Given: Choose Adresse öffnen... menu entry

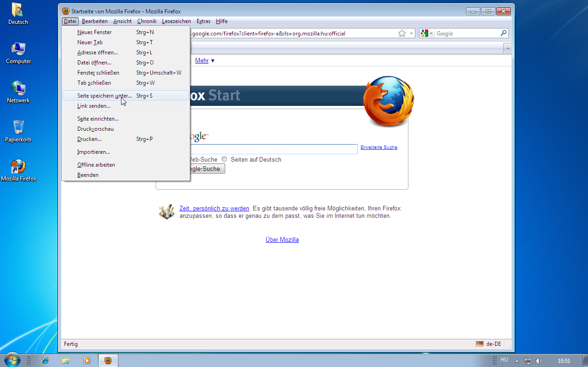Looking at the screenshot, I should pos(126,52).
